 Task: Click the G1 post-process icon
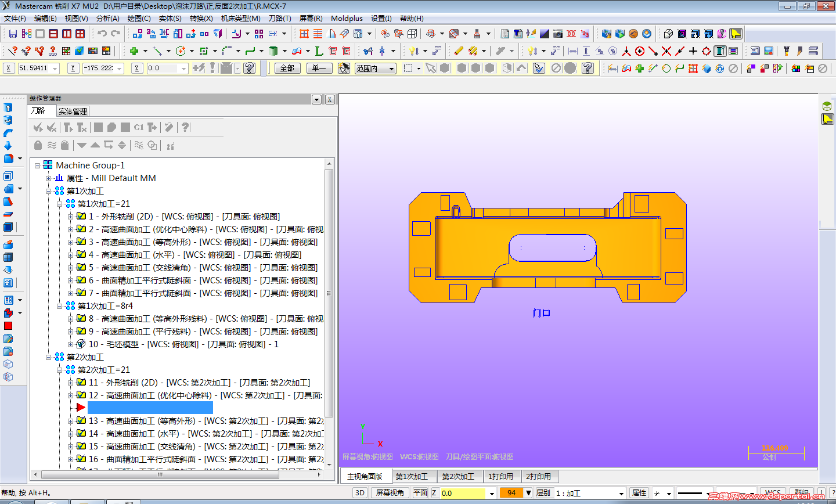click(x=139, y=127)
